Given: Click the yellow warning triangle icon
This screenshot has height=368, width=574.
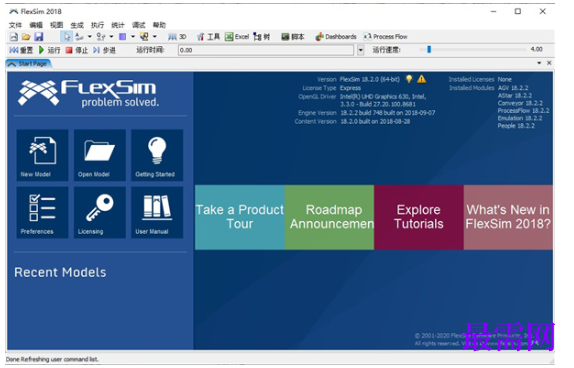Looking at the screenshot, I should point(422,79).
